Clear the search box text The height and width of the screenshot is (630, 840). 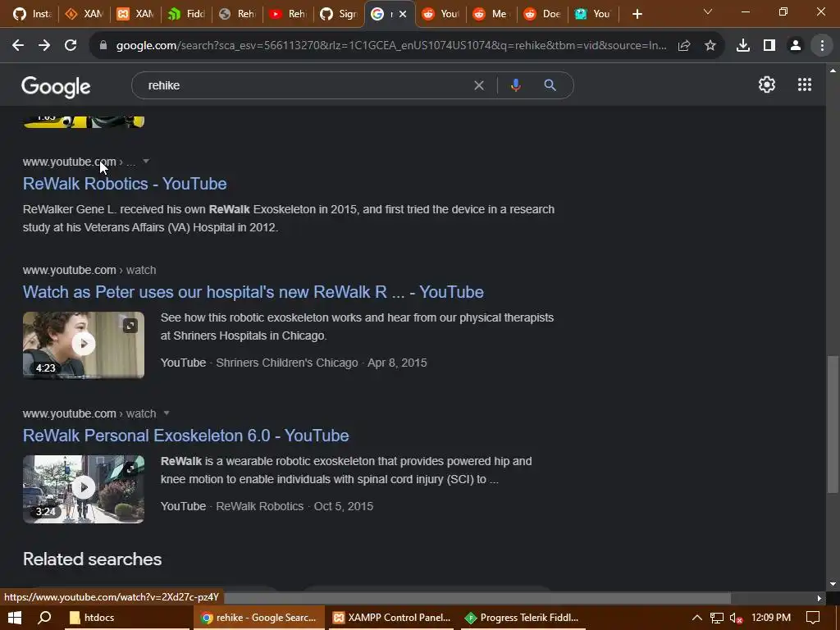coord(479,85)
